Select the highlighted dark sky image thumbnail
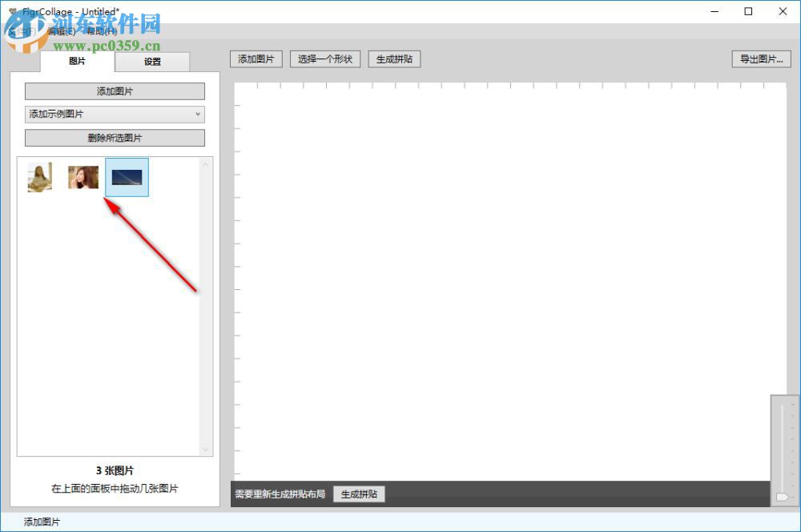This screenshot has width=801, height=532. [126, 177]
